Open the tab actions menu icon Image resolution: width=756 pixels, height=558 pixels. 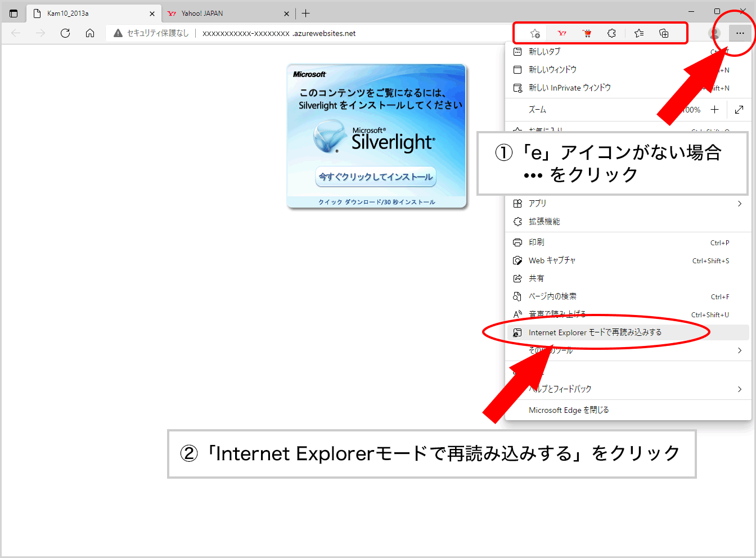(x=13, y=13)
